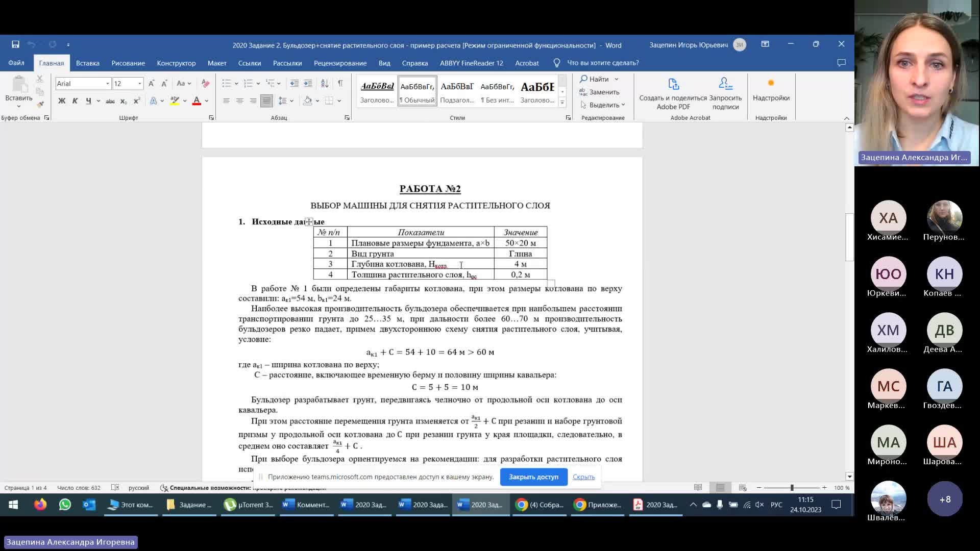980x551 pixels.
Task: Apply the red font color
Action: (x=197, y=101)
